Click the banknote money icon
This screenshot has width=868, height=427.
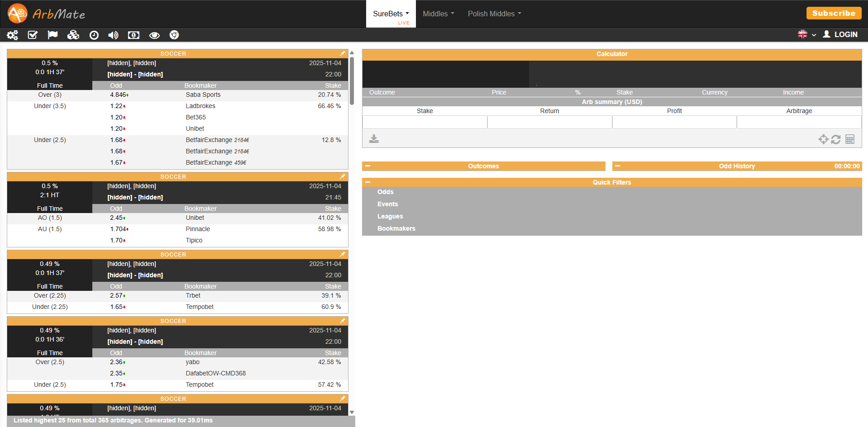point(134,35)
